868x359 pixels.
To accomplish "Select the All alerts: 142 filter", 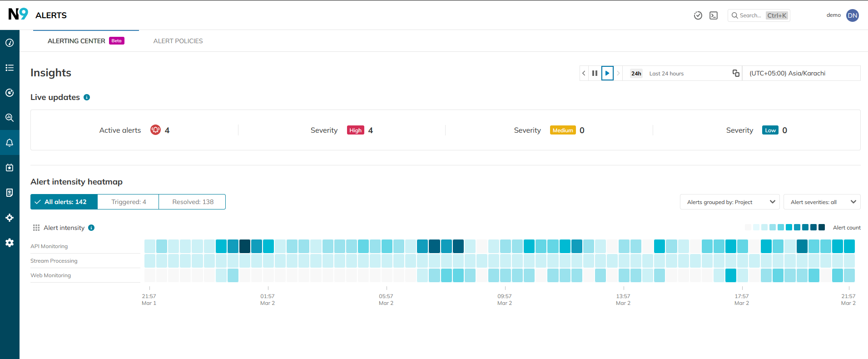I will coord(64,202).
